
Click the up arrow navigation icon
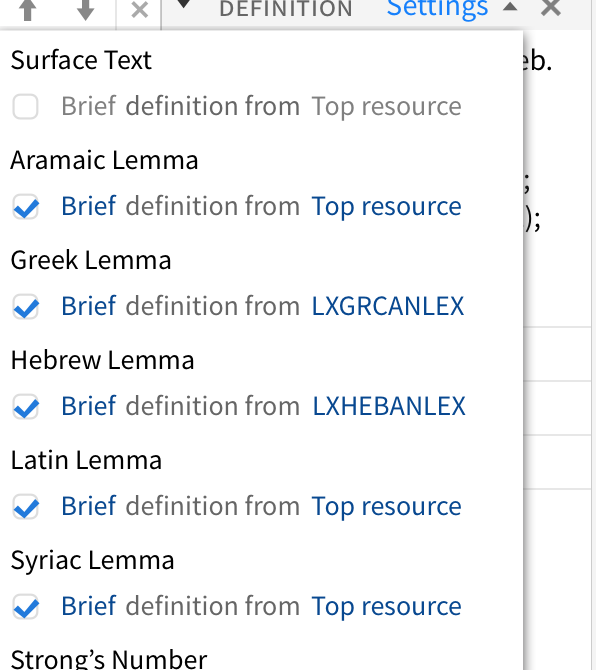coord(28,9)
